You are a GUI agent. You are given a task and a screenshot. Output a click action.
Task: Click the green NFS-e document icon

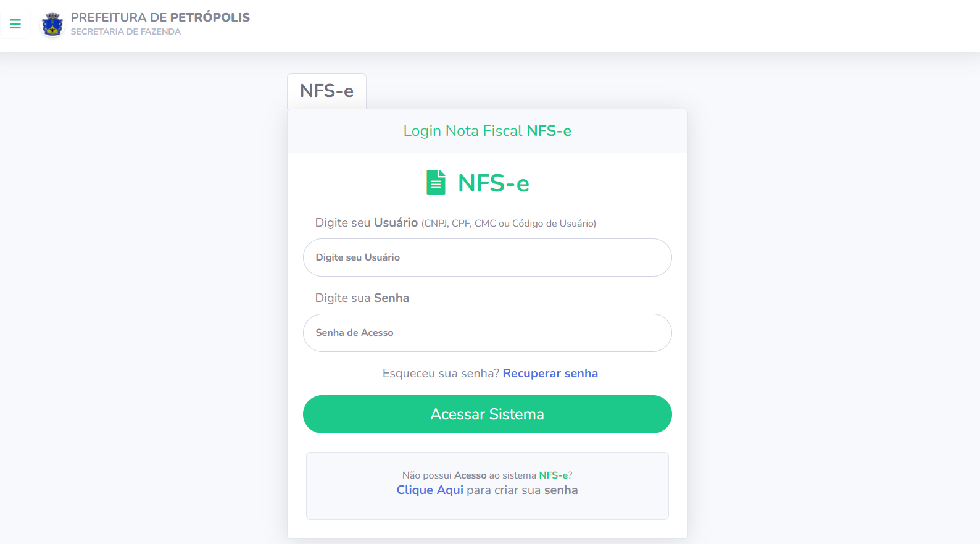point(436,182)
